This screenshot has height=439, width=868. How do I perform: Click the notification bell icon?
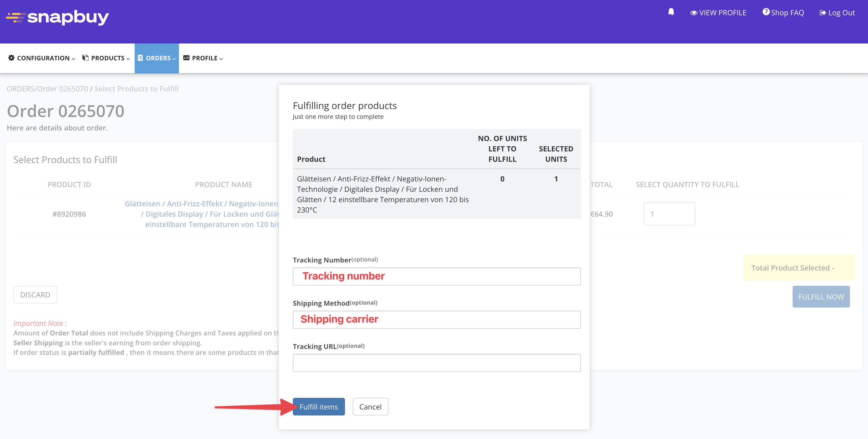tap(671, 12)
